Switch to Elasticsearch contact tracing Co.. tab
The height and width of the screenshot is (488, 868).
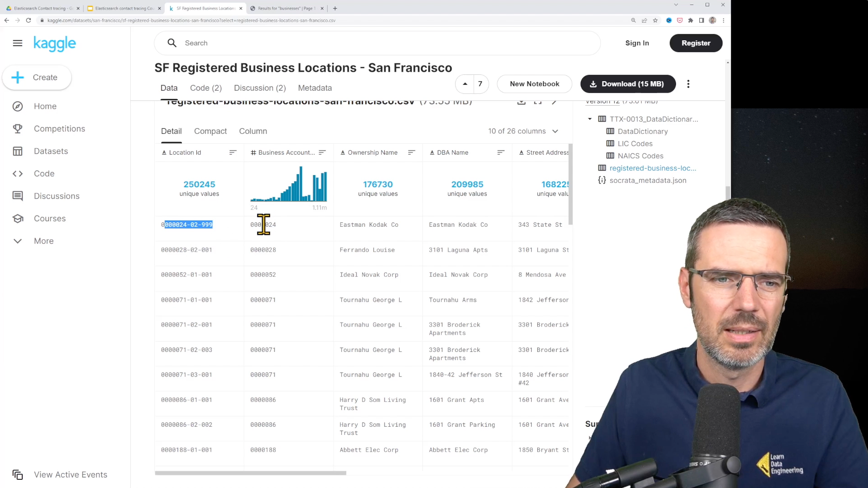pyautogui.click(x=125, y=8)
